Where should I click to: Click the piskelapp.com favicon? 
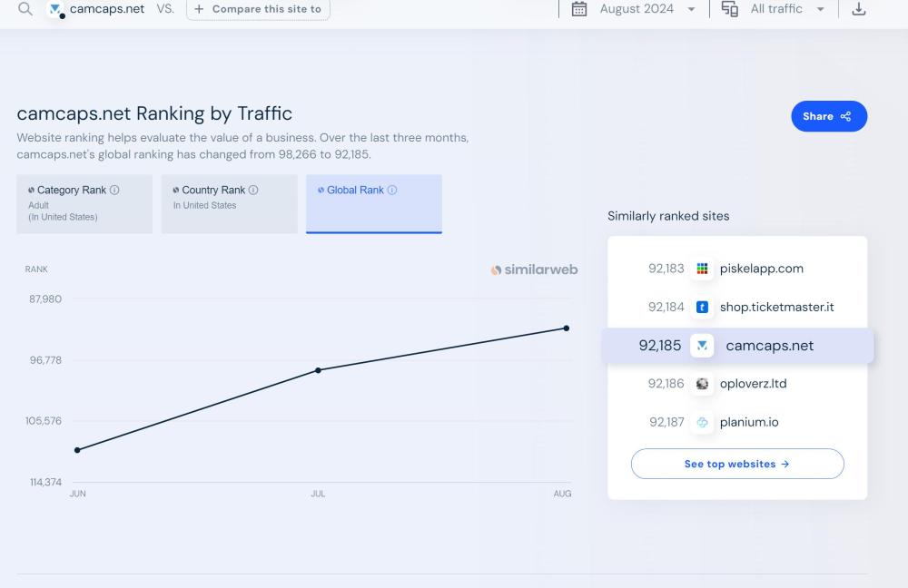click(x=702, y=269)
